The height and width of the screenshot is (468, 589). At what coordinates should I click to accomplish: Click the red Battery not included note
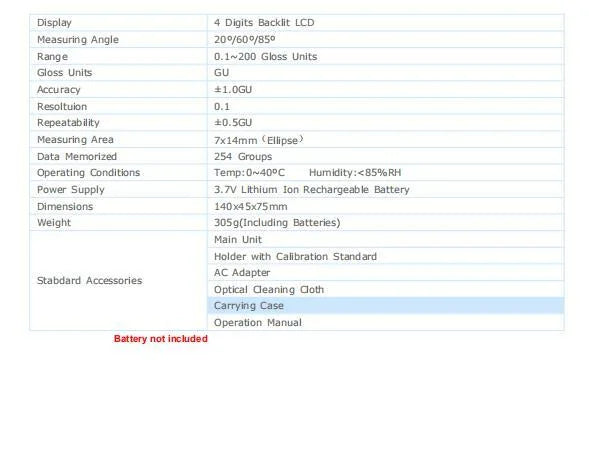click(161, 339)
